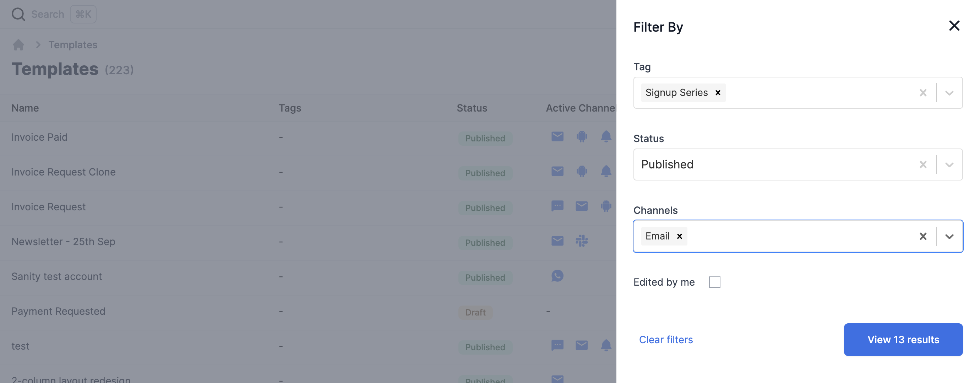Clear the Published status selection
Image resolution: width=980 pixels, height=383 pixels.
[x=923, y=164]
